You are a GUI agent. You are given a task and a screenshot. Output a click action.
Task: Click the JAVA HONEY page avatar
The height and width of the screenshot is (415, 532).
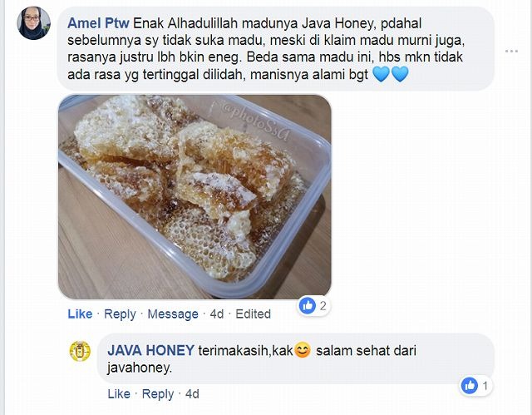click(80, 351)
